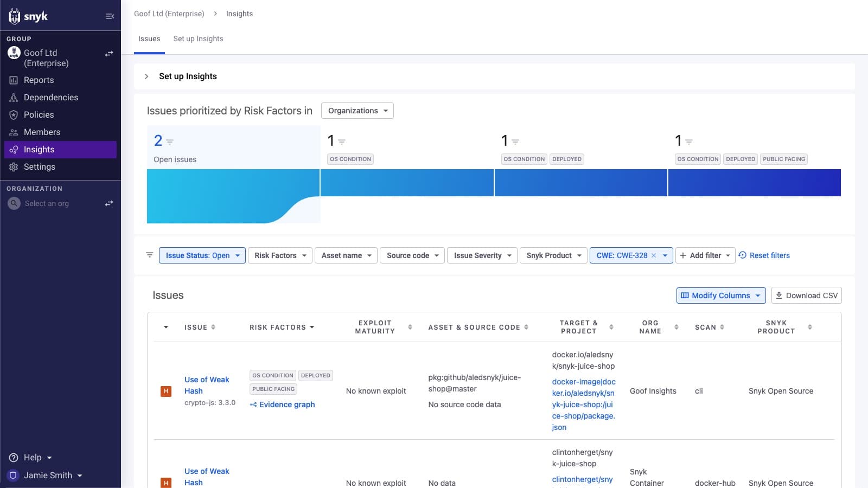Screen dimensions: 868x488
Task: Click Reset filters
Action: tap(764, 255)
